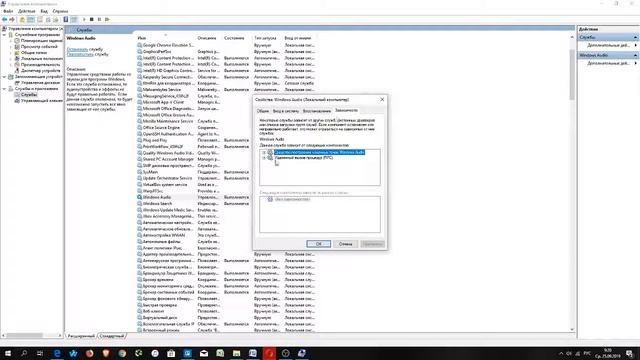Open Google Chrome from the taskbar
The width and height of the screenshot is (640, 360).
point(122,353)
